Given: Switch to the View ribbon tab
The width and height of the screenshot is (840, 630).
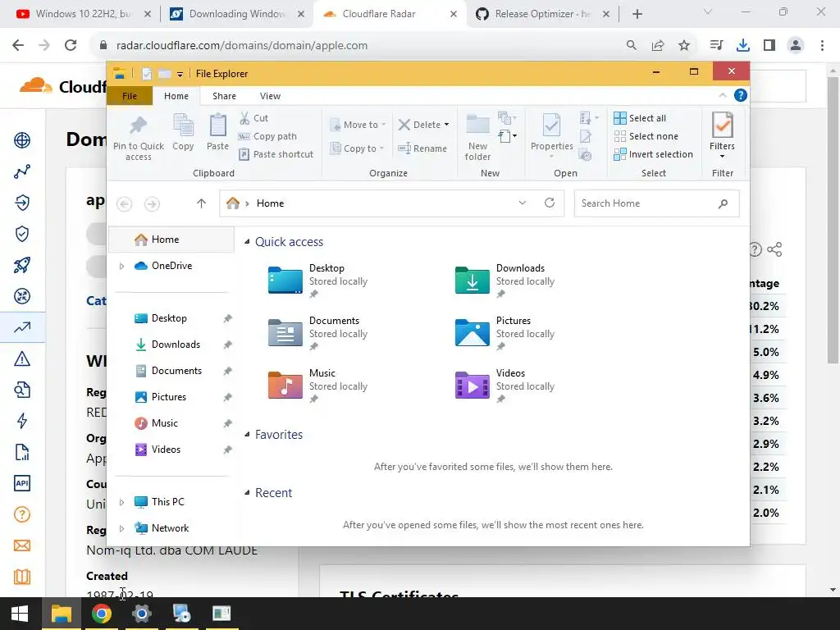Looking at the screenshot, I should tap(270, 96).
